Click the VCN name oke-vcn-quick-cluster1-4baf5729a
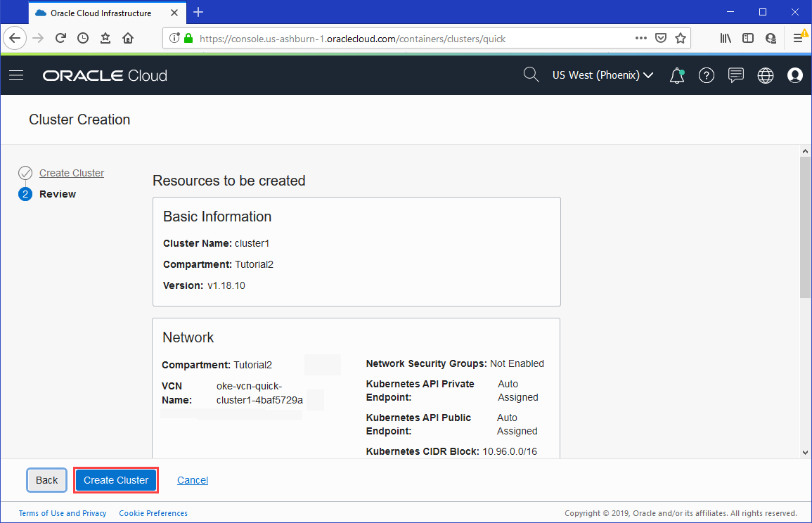This screenshot has width=812, height=523. (x=259, y=393)
